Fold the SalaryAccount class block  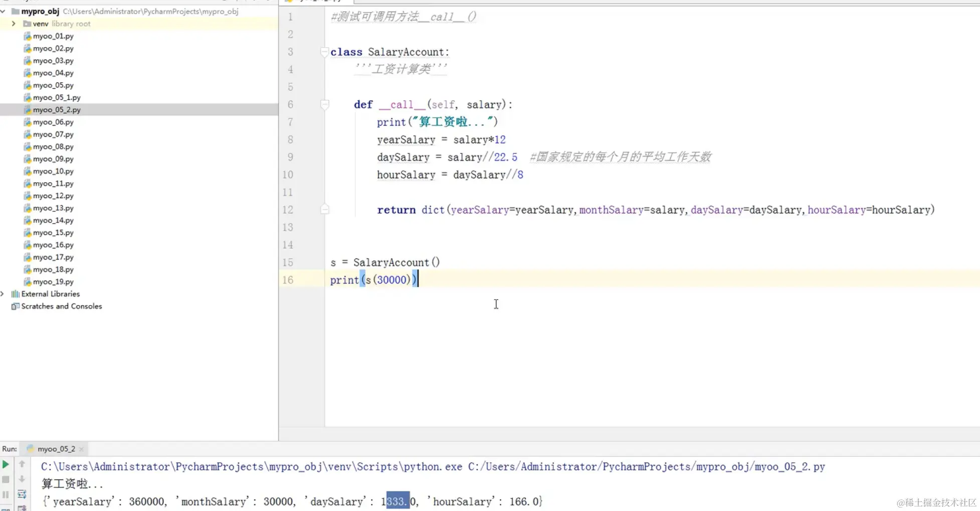[324, 52]
